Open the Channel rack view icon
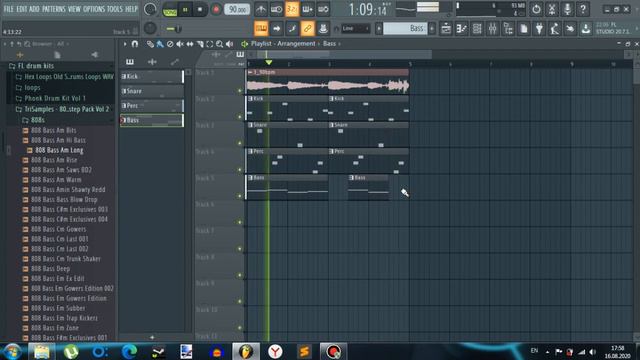This screenshot has width=640, height=360. click(x=477, y=29)
